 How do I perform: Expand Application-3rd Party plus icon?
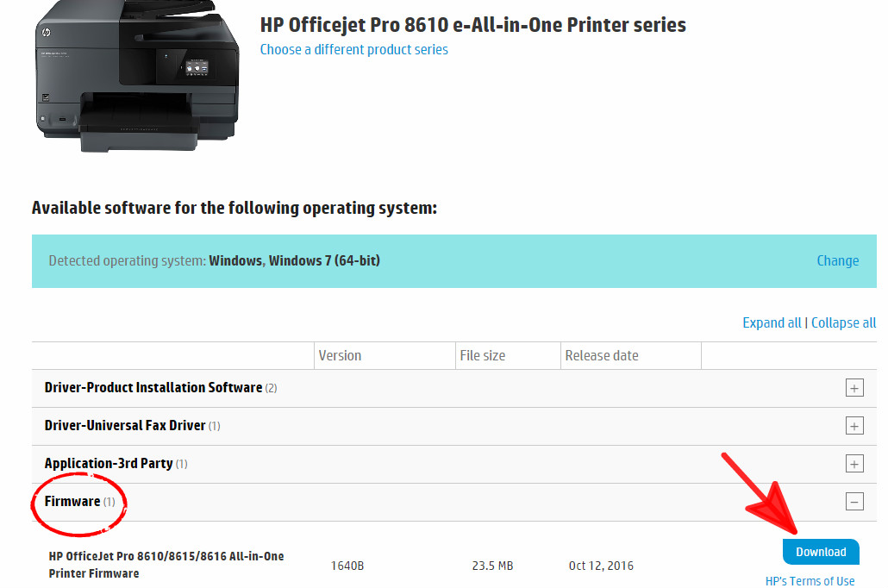(854, 464)
